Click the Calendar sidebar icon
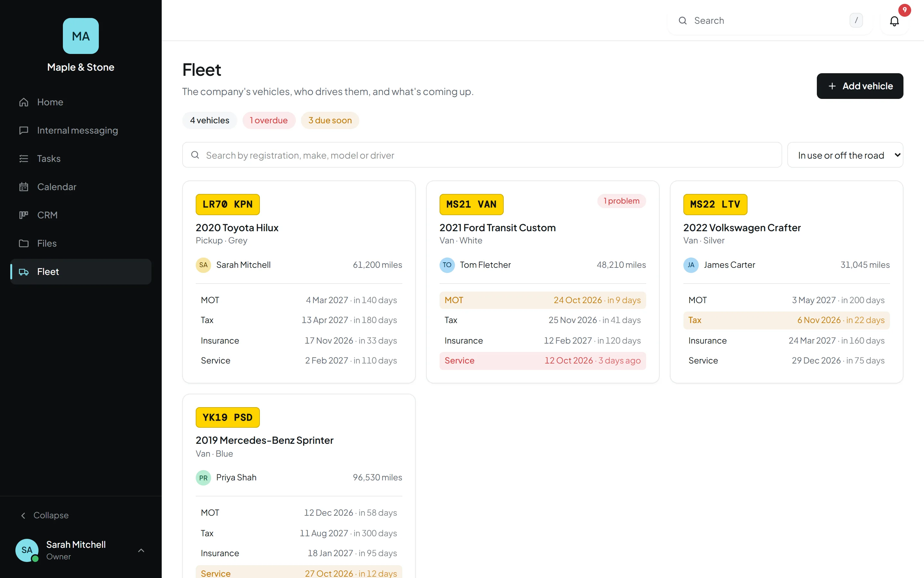Image resolution: width=924 pixels, height=578 pixels. click(24, 187)
